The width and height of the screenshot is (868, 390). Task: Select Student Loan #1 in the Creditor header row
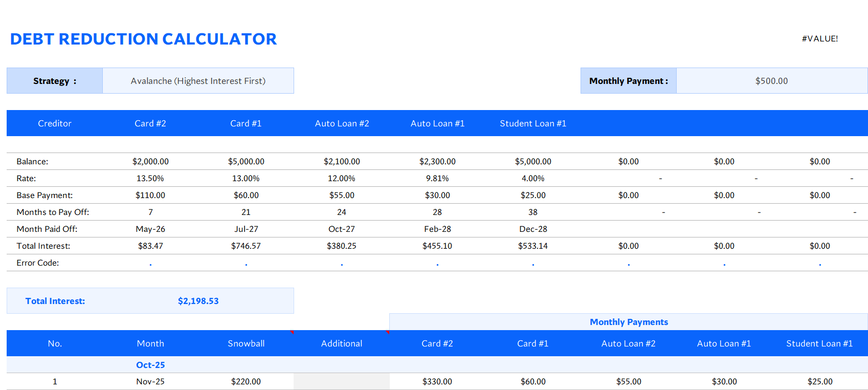tap(533, 123)
